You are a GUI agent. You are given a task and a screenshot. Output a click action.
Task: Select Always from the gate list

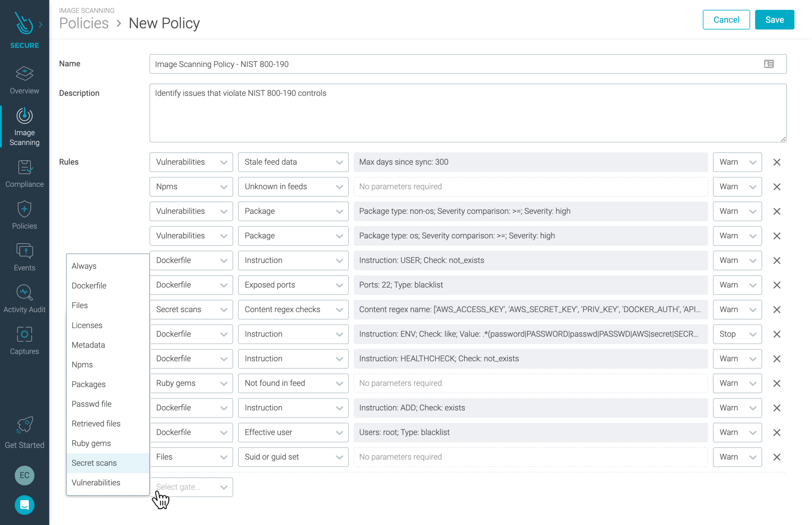coord(108,266)
